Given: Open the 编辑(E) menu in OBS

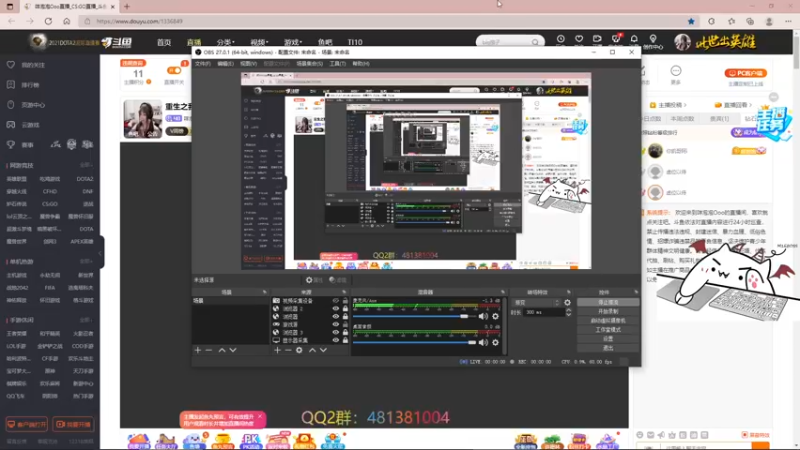Looking at the screenshot, I should click(226, 64).
